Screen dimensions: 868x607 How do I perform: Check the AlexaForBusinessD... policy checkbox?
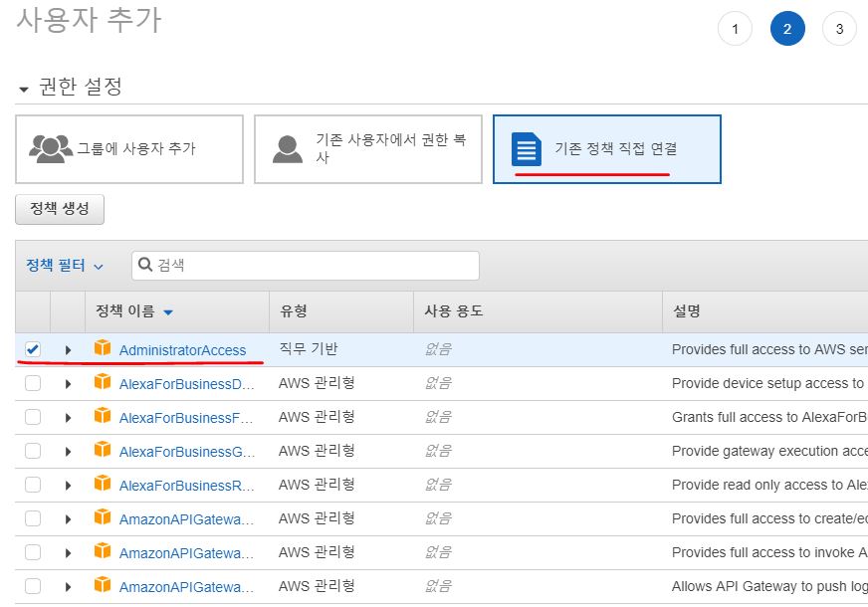[33, 383]
